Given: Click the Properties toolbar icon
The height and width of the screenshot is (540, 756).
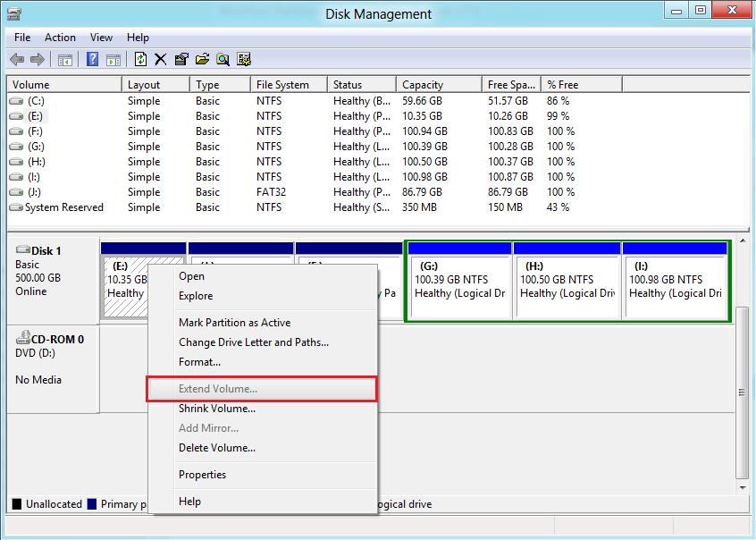Looking at the screenshot, I should (181, 60).
